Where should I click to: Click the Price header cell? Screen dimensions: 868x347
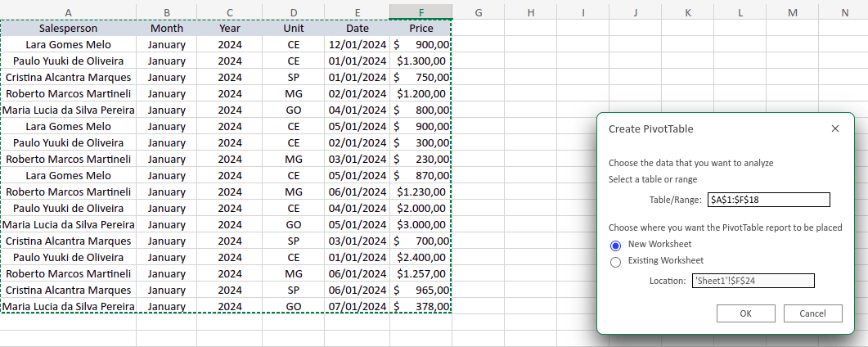[421, 28]
